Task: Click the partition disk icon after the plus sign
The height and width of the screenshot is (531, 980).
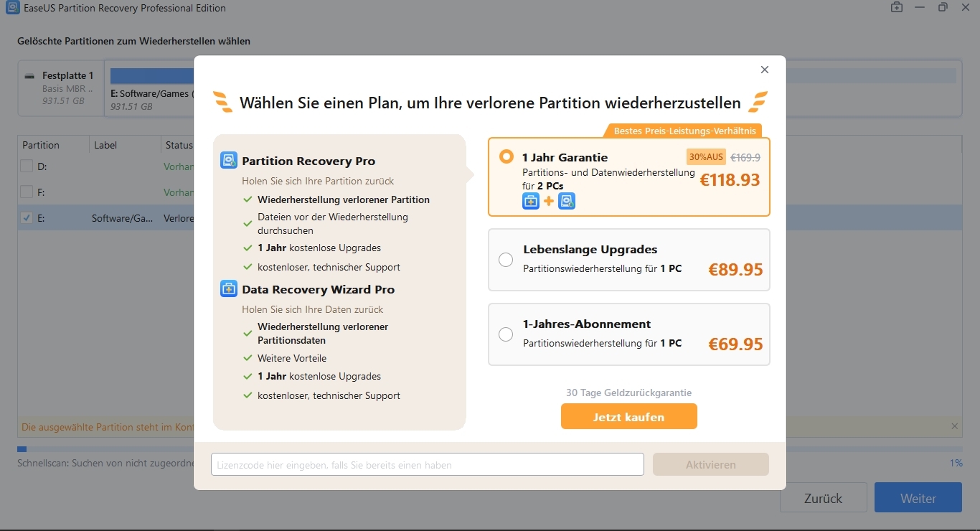Action: pyautogui.click(x=567, y=201)
